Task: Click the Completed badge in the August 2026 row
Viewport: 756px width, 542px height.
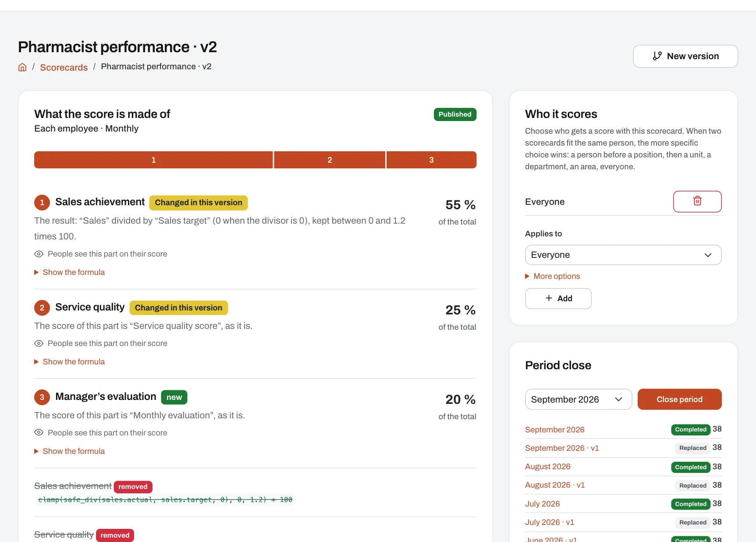Action: (690, 467)
